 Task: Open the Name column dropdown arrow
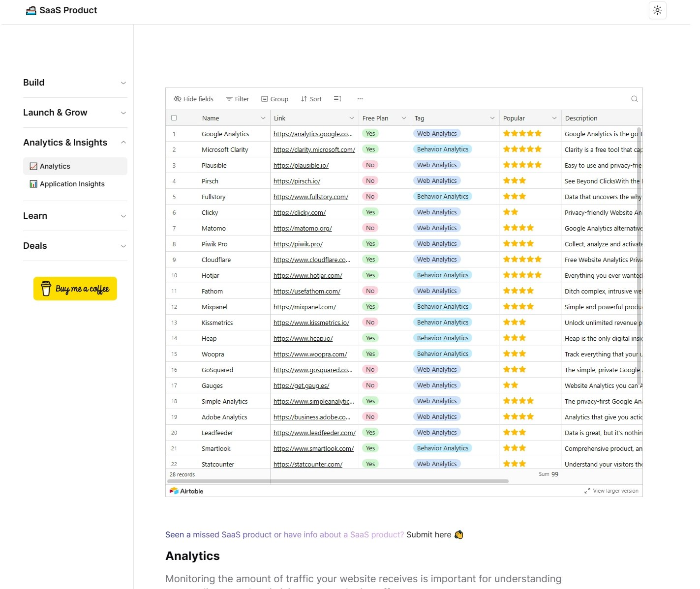pos(263,118)
